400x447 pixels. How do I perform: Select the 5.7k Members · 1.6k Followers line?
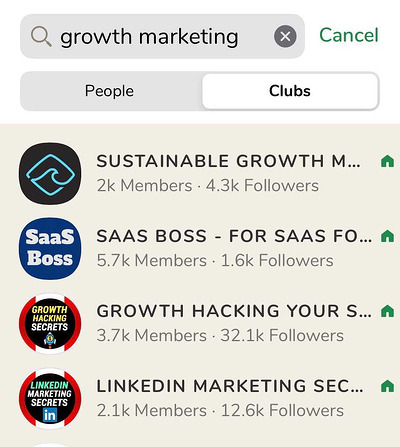click(215, 260)
